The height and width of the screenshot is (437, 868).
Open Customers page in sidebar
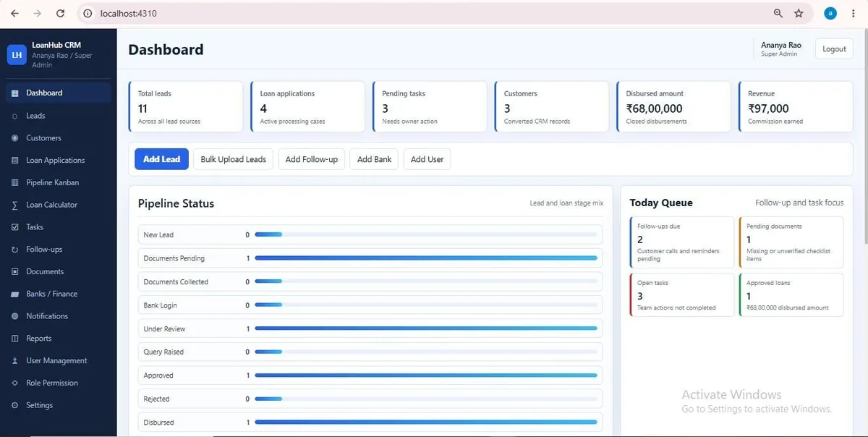coord(59,138)
